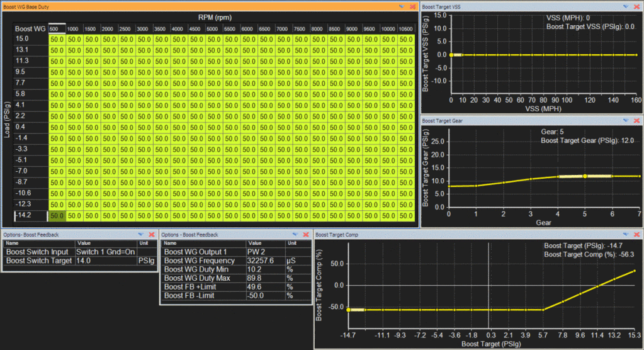Select the Gear 1 point on Boost Target Gear graph
The width and height of the screenshot is (644, 350).
(x=476, y=186)
